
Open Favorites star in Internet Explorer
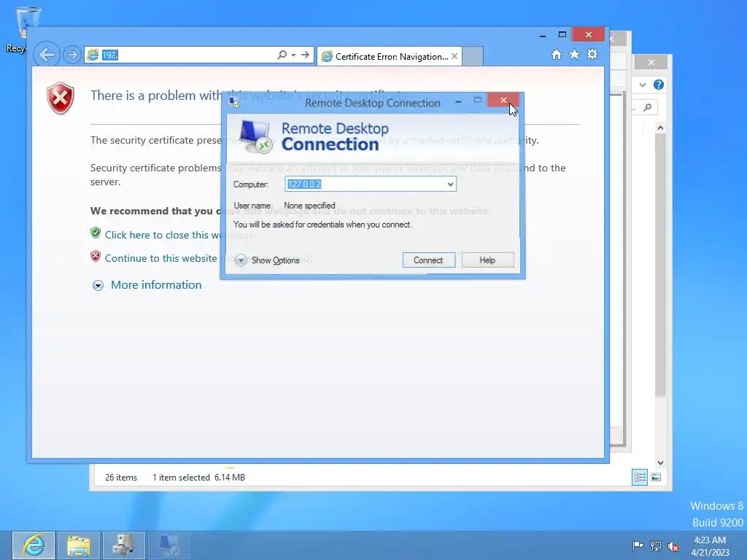(x=575, y=54)
